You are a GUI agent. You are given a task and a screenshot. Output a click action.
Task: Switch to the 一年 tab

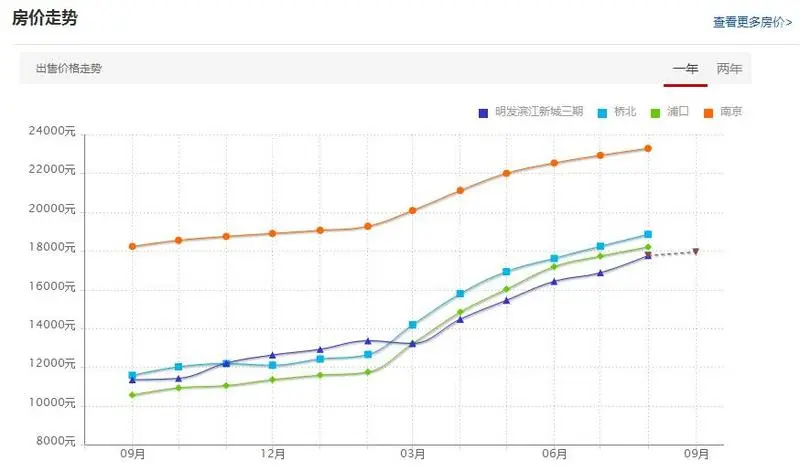point(685,69)
